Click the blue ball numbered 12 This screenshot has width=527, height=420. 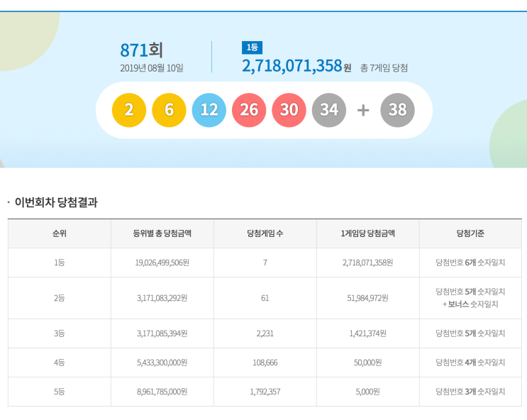coord(209,110)
